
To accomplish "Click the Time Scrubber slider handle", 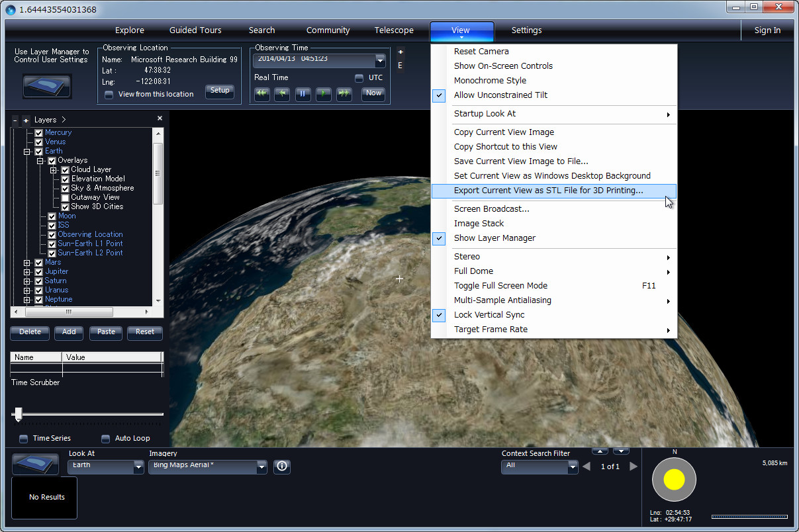I will click(x=19, y=414).
